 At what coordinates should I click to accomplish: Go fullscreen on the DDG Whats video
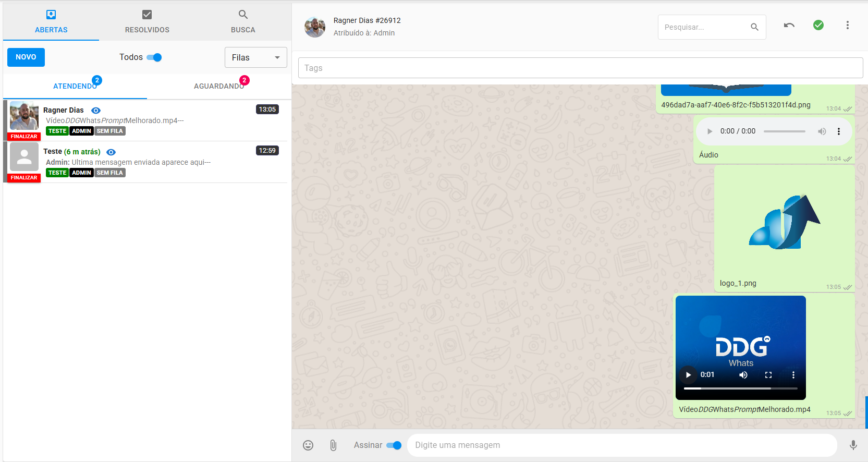pos(768,375)
